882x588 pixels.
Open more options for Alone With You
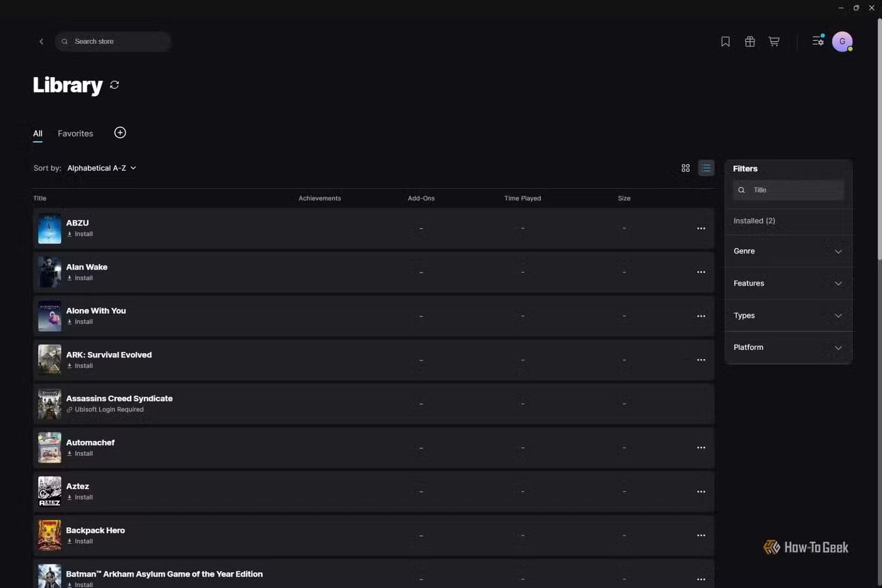[x=701, y=316]
